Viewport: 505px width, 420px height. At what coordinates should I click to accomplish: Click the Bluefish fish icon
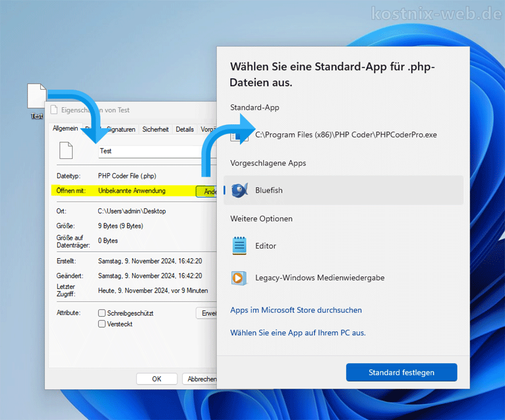pyautogui.click(x=239, y=190)
